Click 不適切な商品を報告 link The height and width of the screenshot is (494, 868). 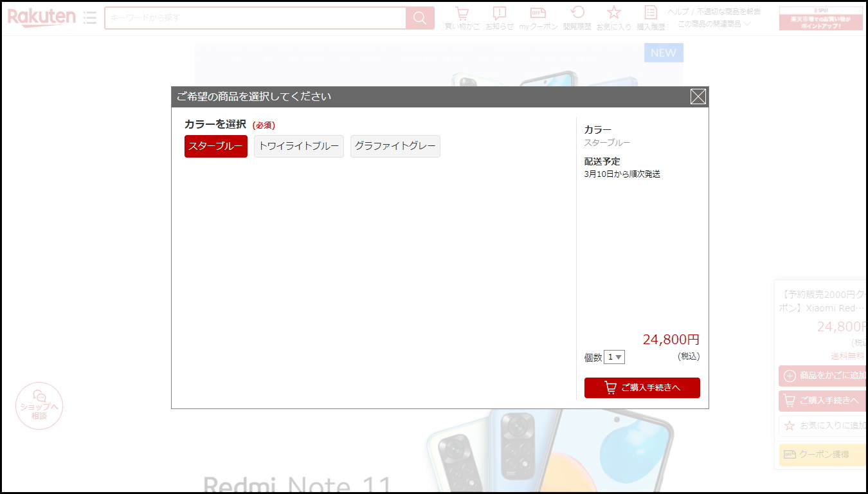[x=729, y=12]
